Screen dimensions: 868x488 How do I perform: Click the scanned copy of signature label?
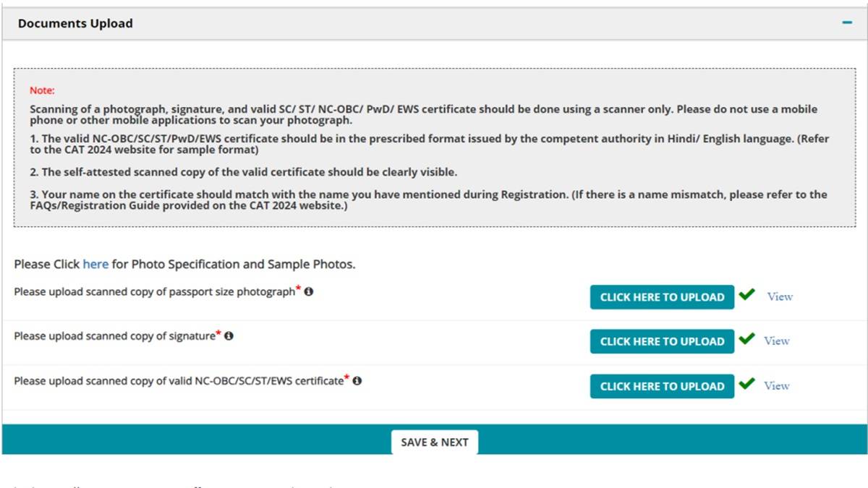[114, 336]
